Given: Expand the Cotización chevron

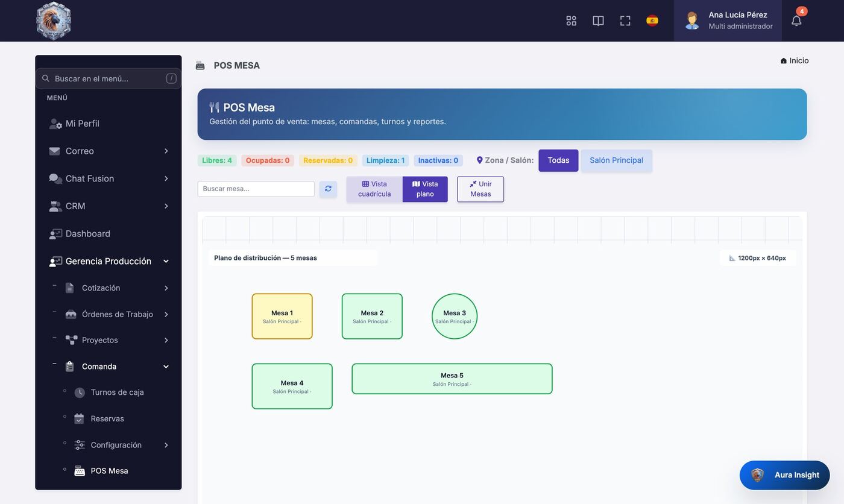Looking at the screenshot, I should 166,288.
